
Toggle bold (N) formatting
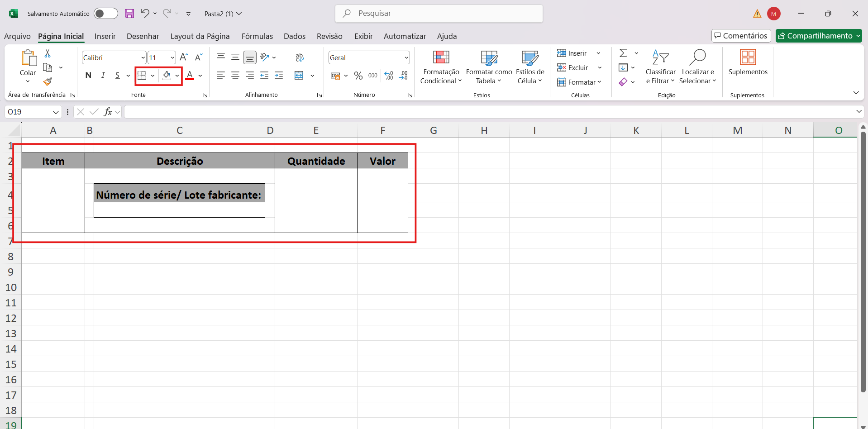pos(88,76)
